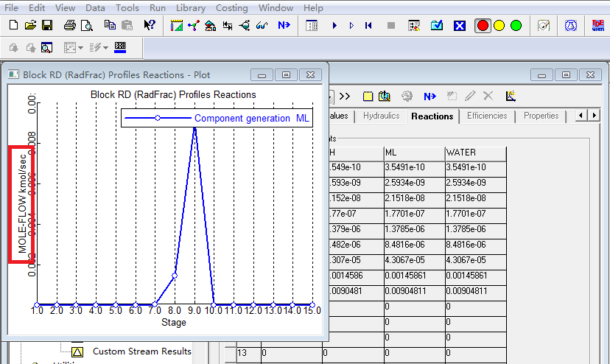Switch to the Efficiencies tab
This screenshot has width=610, height=364.
coord(487,116)
